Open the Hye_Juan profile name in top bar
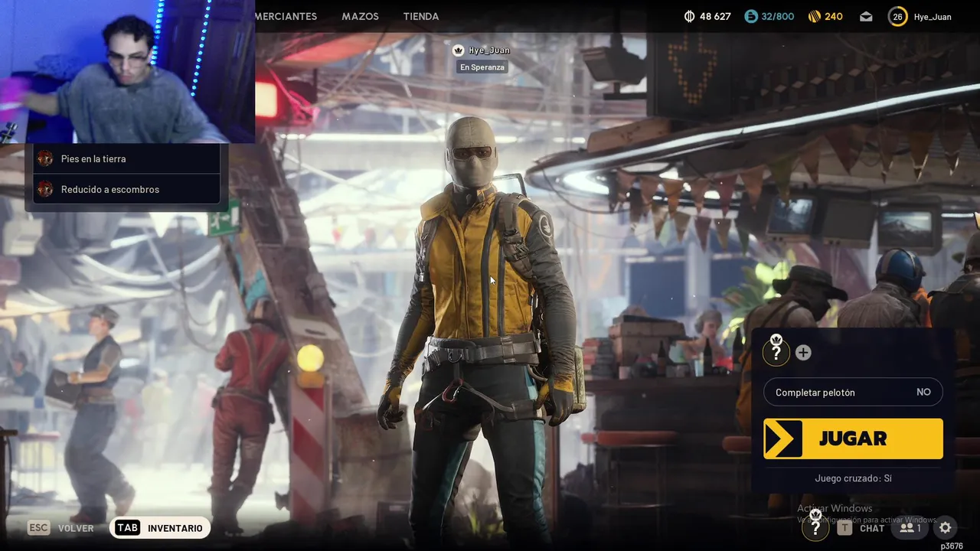The width and height of the screenshot is (980, 551). click(933, 16)
